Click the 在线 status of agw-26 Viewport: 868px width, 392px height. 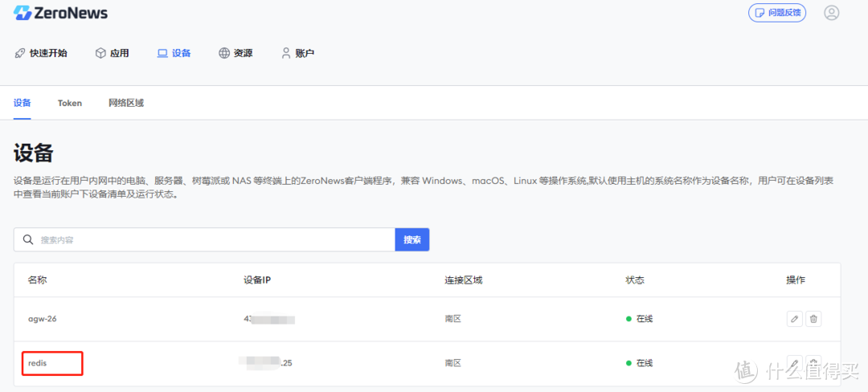[640, 319]
